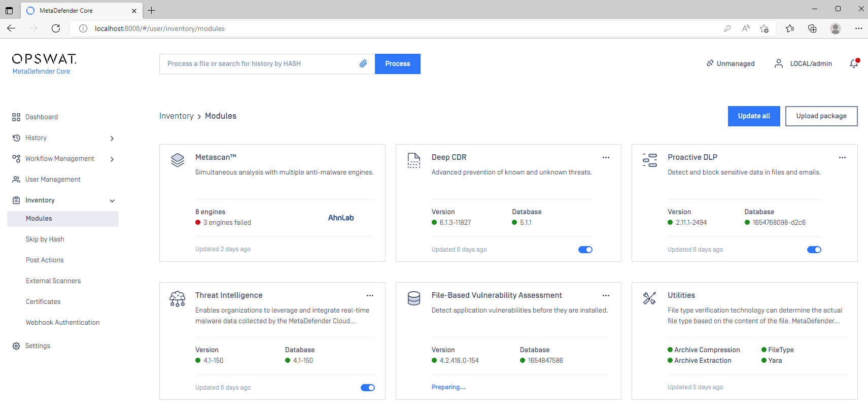This screenshot has height=411, width=868.
Task: Click the OPSWAT logo
Action: pos(44,59)
